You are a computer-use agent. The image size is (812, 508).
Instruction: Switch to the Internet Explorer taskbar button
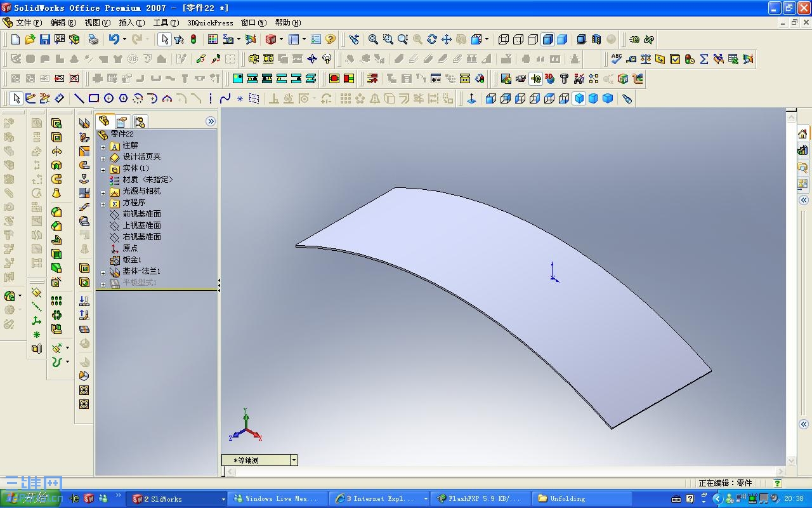(x=379, y=498)
